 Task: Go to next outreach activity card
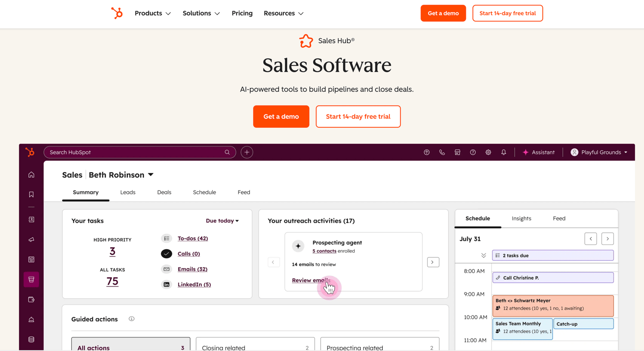[433, 262]
